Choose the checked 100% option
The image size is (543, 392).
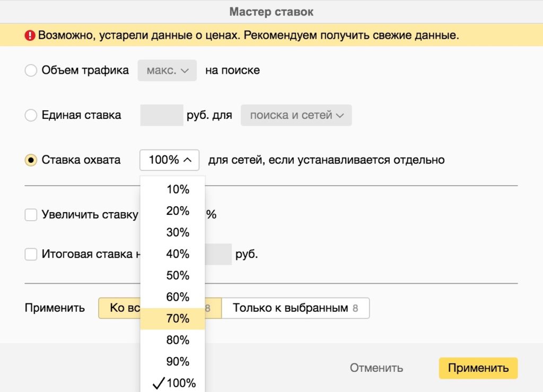[x=177, y=383]
